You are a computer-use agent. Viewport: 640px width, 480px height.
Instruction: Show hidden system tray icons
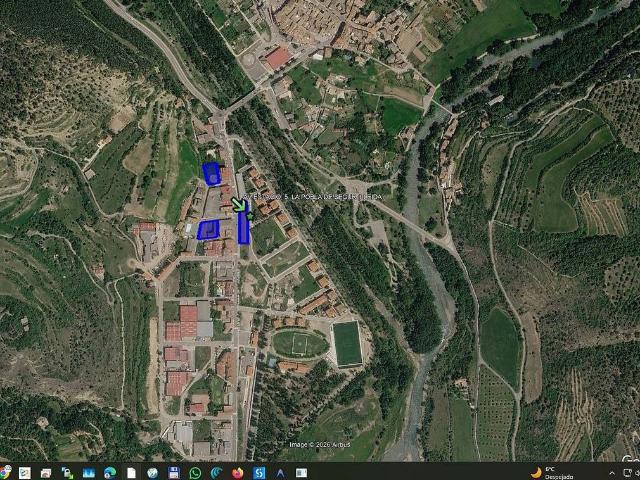coord(612,473)
